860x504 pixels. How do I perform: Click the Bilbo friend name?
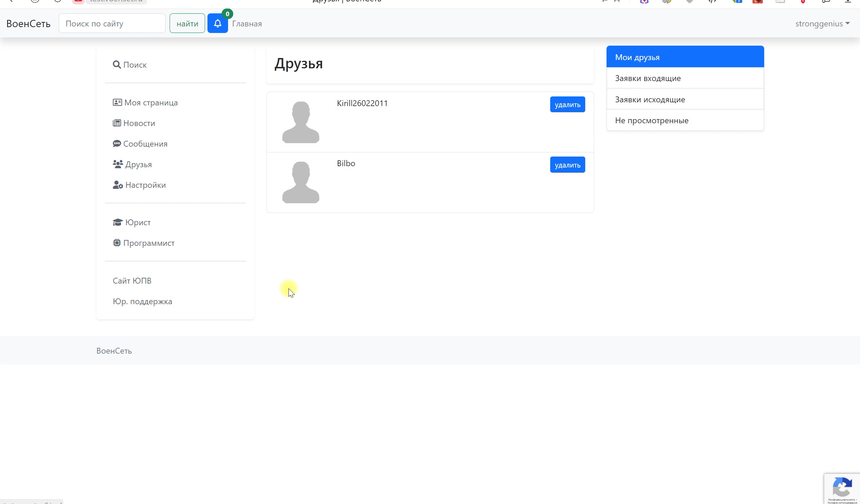[x=346, y=163]
